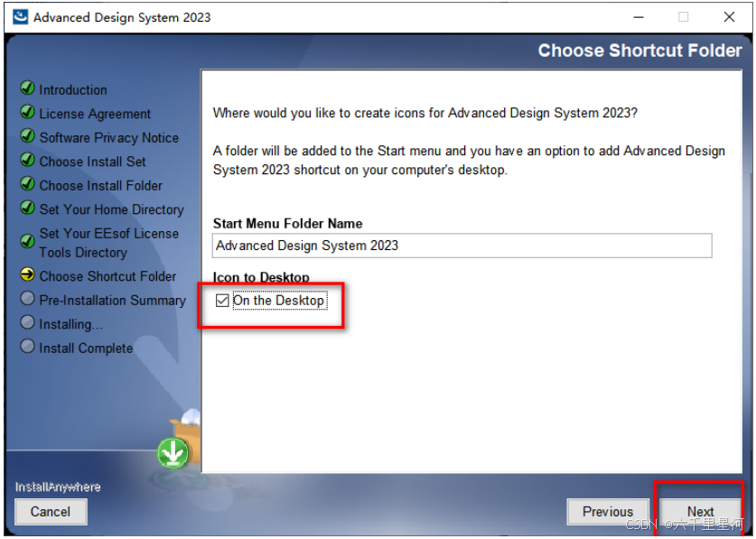This screenshot has width=756, height=539.
Task: Click the Choose Install Set checkmark icon
Action: point(28,161)
